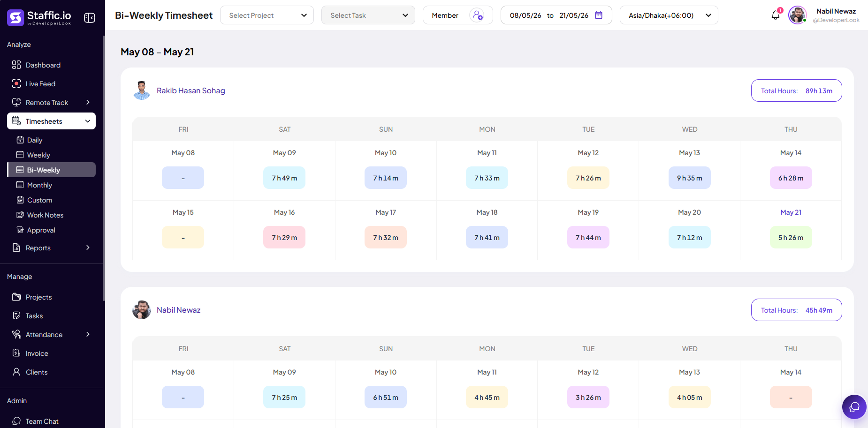Image resolution: width=868 pixels, height=428 pixels.
Task: Click the Tasks pencil icon
Action: pos(16,315)
